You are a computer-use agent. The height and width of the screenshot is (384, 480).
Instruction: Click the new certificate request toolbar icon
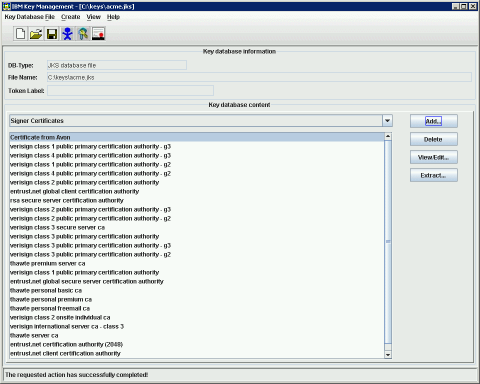[83, 34]
